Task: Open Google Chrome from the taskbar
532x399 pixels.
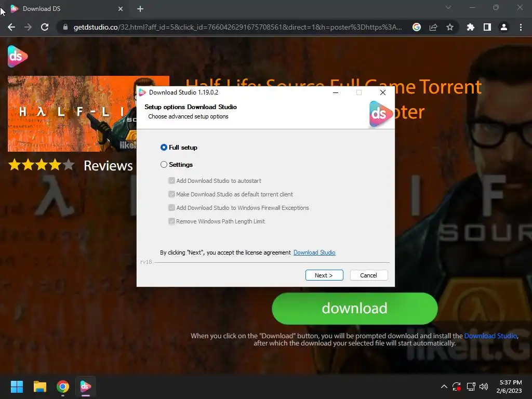Action: pos(63,387)
